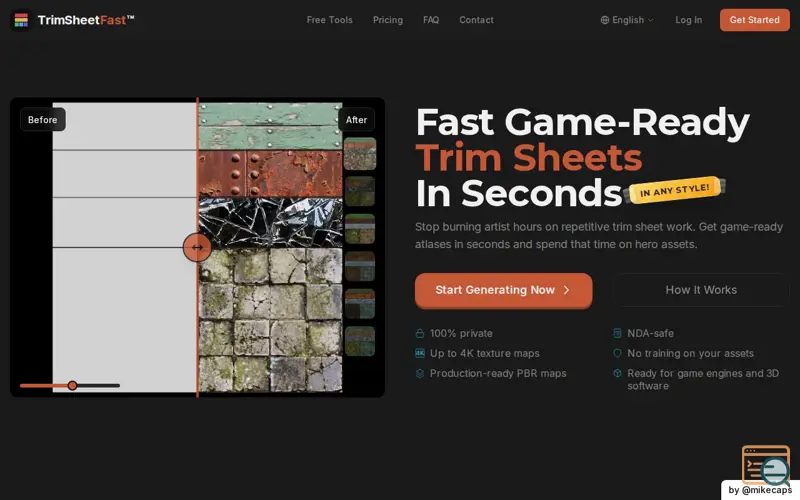
Task: Select the second style thumbnail
Action: pyautogui.click(x=360, y=191)
